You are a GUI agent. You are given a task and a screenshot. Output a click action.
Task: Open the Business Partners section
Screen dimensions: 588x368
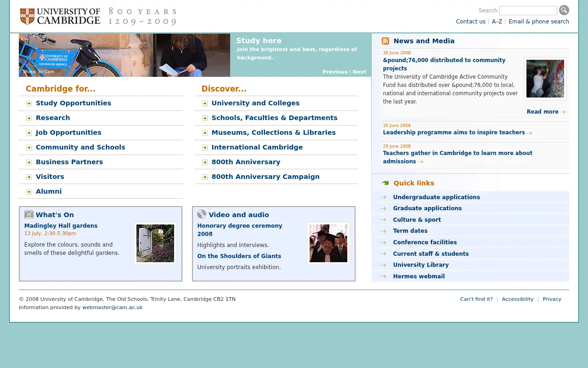click(x=69, y=162)
